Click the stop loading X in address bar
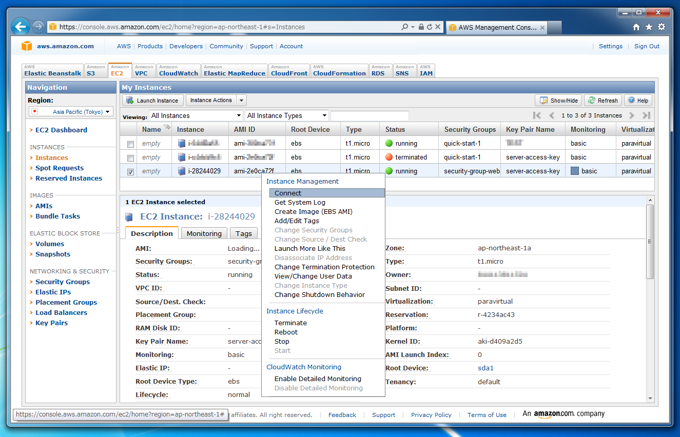680x437 pixels. tap(438, 27)
